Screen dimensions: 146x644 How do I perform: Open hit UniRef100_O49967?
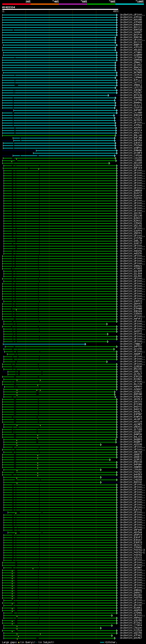131,32
